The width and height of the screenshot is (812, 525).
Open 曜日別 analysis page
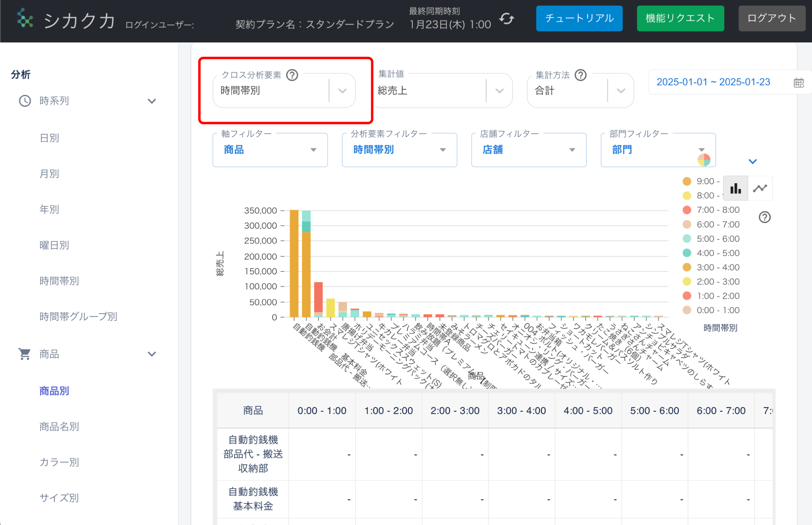(x=54, y=245)
